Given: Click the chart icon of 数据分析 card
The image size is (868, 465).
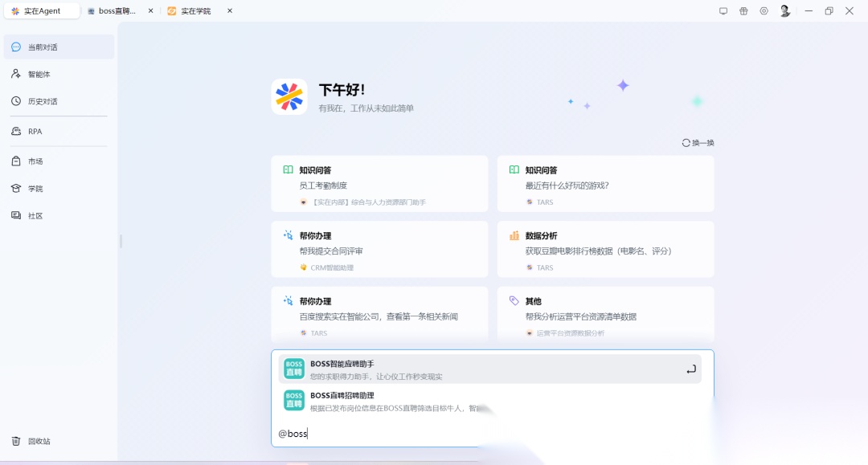Looking at the screenshot, I should (514, 235).
